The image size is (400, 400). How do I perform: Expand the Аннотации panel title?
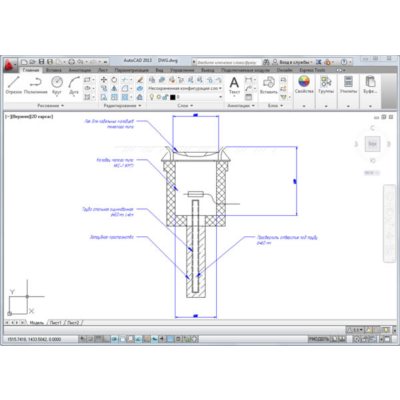(241, 106)
